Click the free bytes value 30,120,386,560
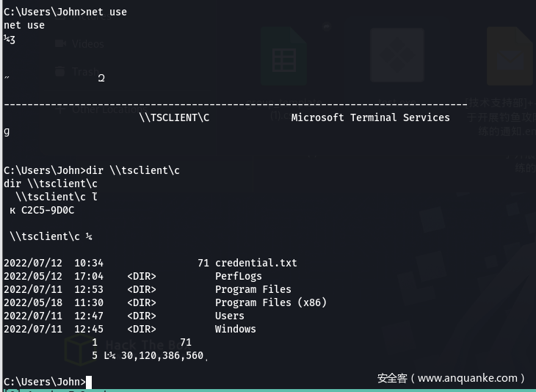536x392 pixels. pos(162,355)
